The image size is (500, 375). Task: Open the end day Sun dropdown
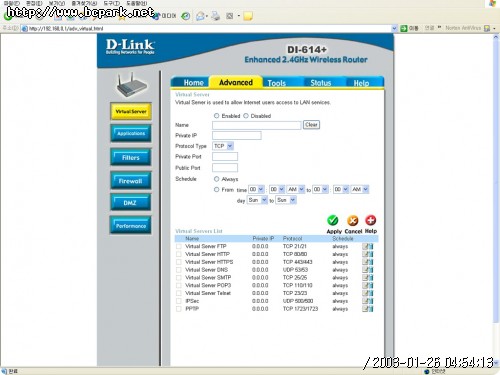pyautogui.click(x=286, y=200)
